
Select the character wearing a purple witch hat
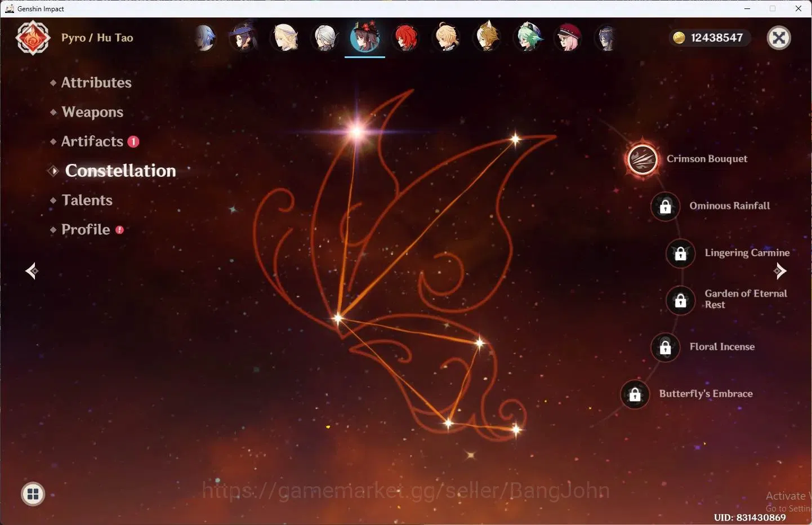[244, 37]
